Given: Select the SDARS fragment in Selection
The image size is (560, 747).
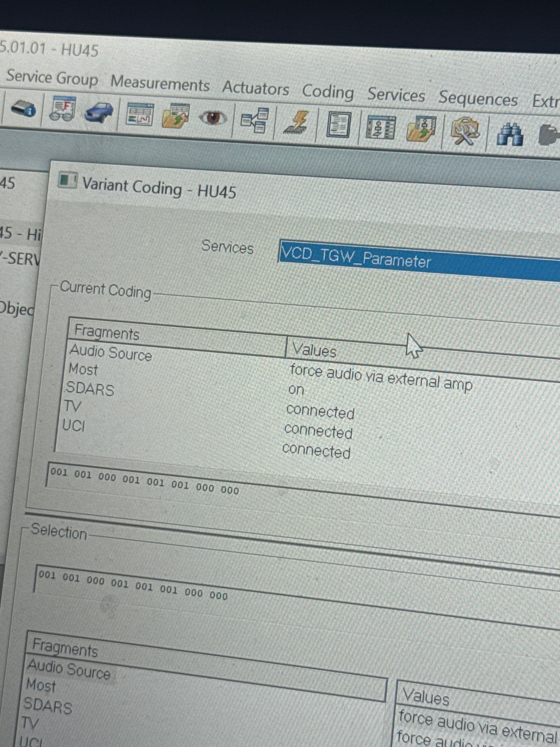Looking at the screenshot, I should click(48, 705).
